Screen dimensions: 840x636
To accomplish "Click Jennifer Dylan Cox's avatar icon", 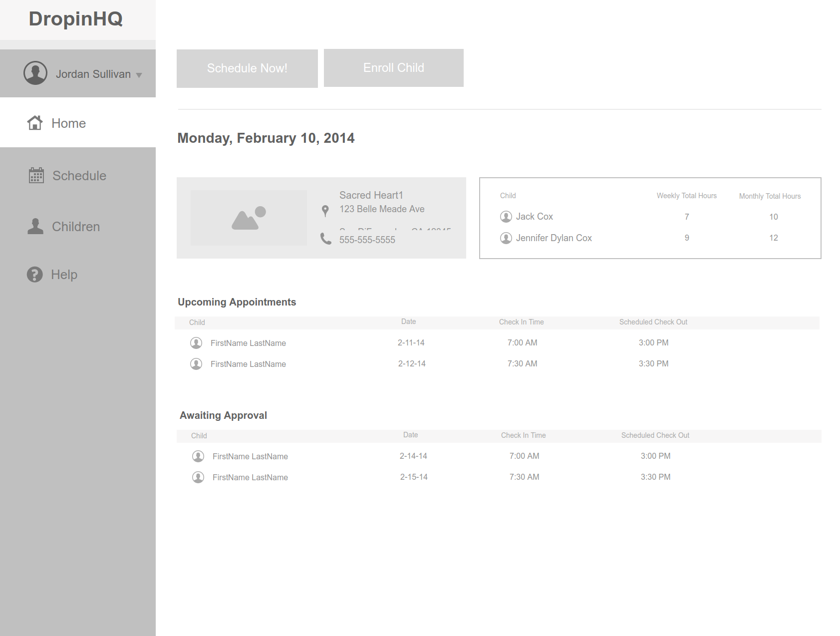I will point(506,238).
